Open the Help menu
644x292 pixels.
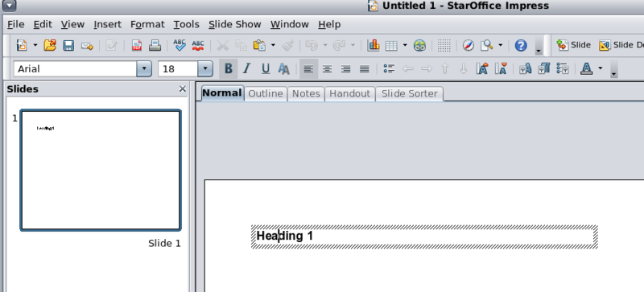[329, 24]
